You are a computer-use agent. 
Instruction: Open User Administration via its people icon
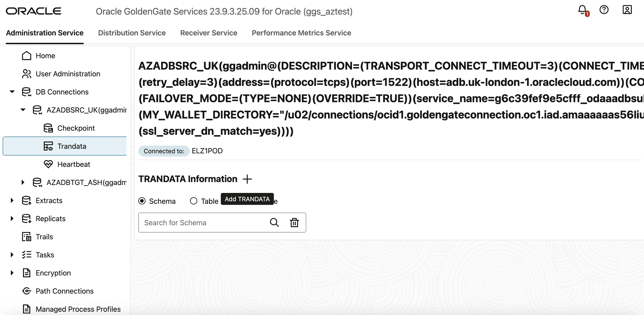click(x=26, y=74)
